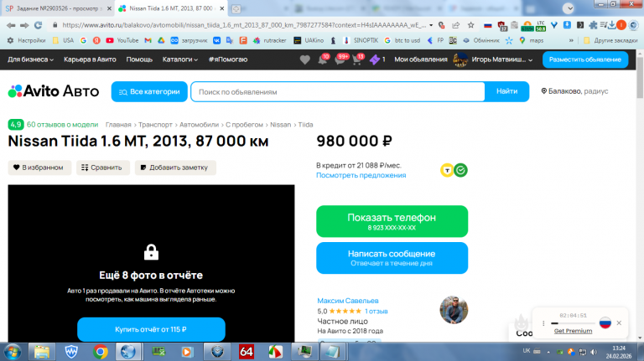Open the maps bookmark

click(x=532, y=40)
